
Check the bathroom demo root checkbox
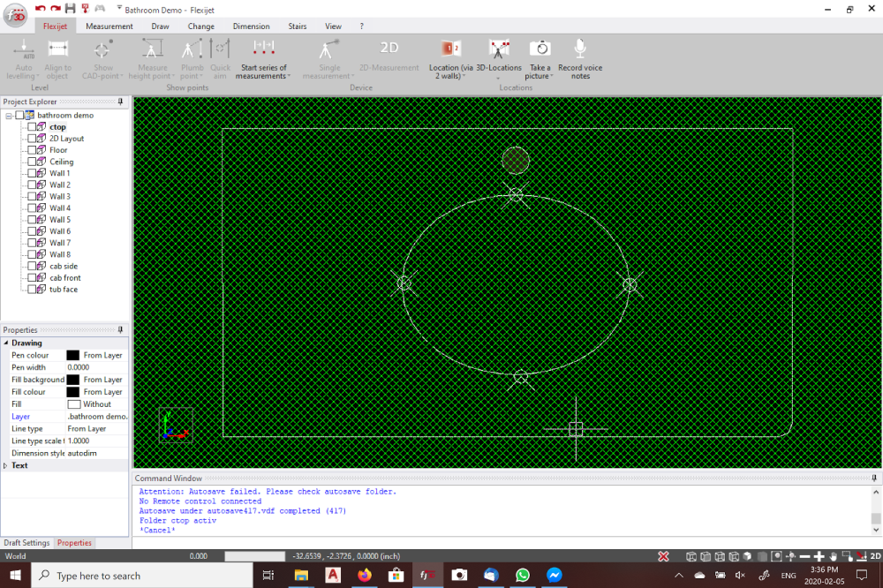[x=19, y=115]
